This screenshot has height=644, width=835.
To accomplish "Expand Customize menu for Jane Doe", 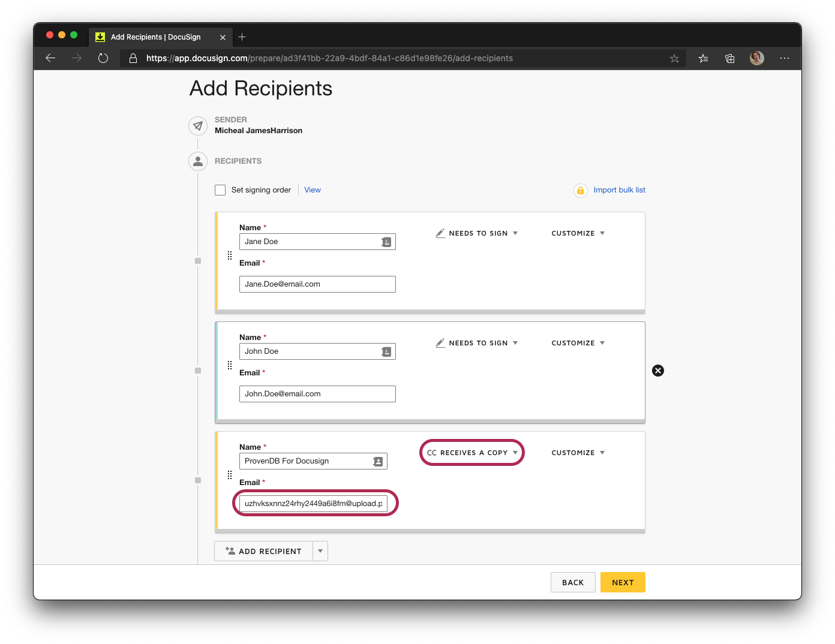I will point(578,233).
